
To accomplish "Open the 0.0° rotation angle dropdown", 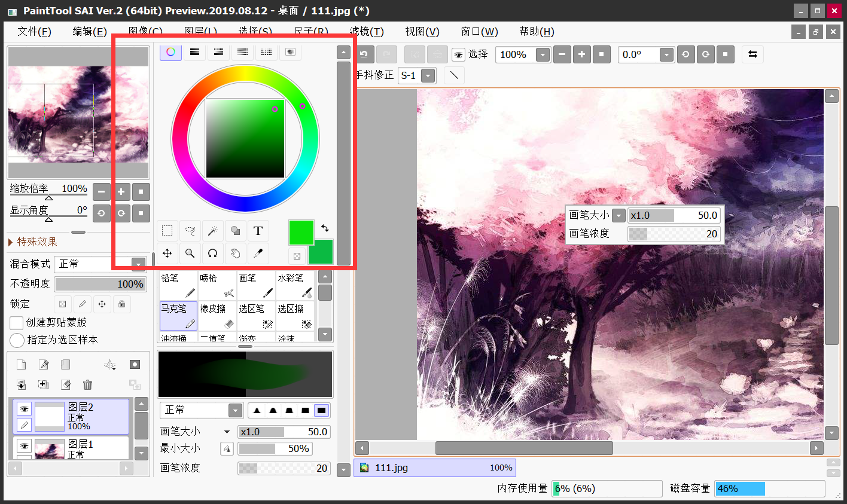I will [x=667, y=55].
